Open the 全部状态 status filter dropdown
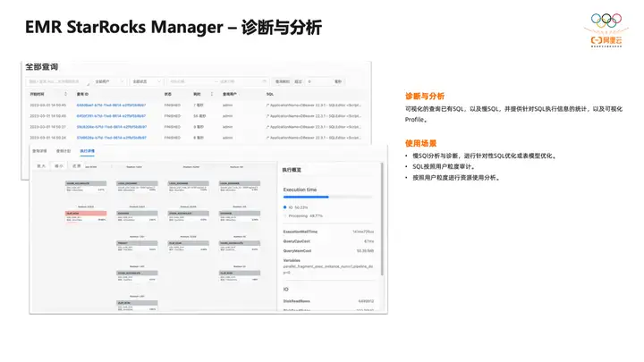The image size is (644, 362). pyautogui.click(x=147, y=81)
